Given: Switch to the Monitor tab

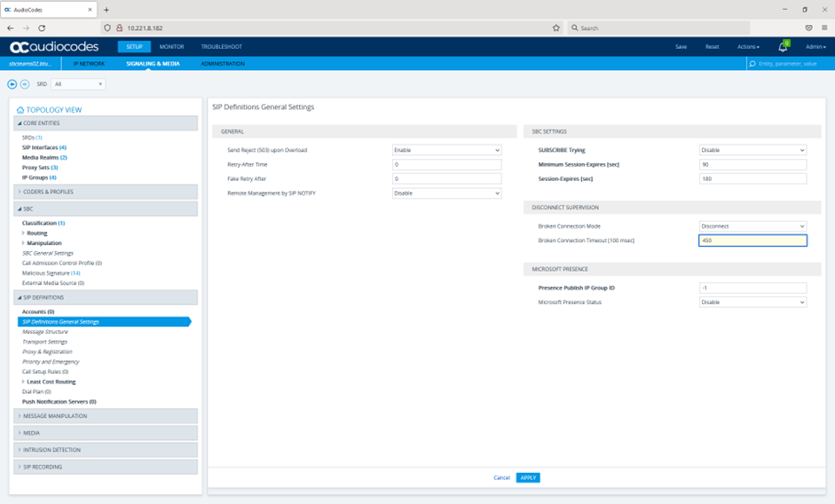Looking at the screenshot, I should click(171, 47).
